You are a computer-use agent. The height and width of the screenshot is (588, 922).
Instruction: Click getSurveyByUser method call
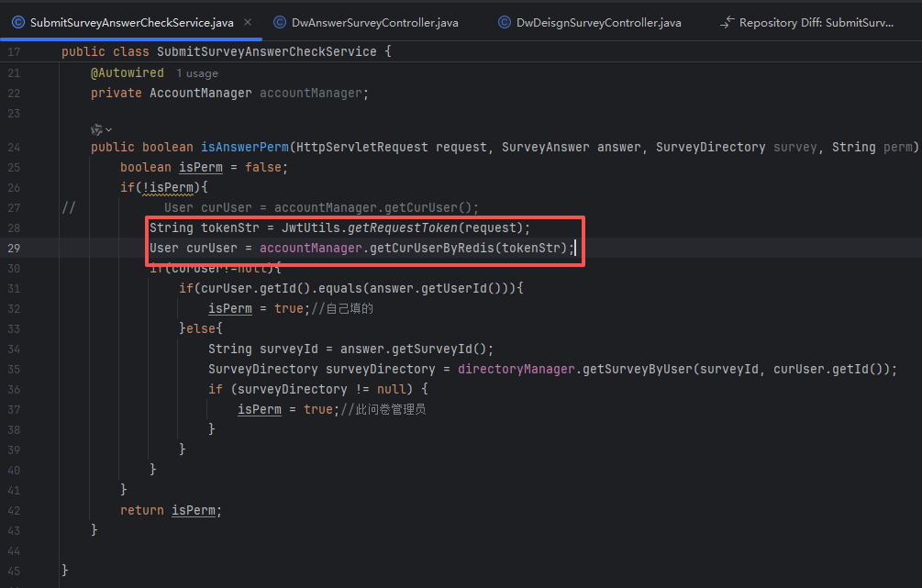(x=638, y=369)
